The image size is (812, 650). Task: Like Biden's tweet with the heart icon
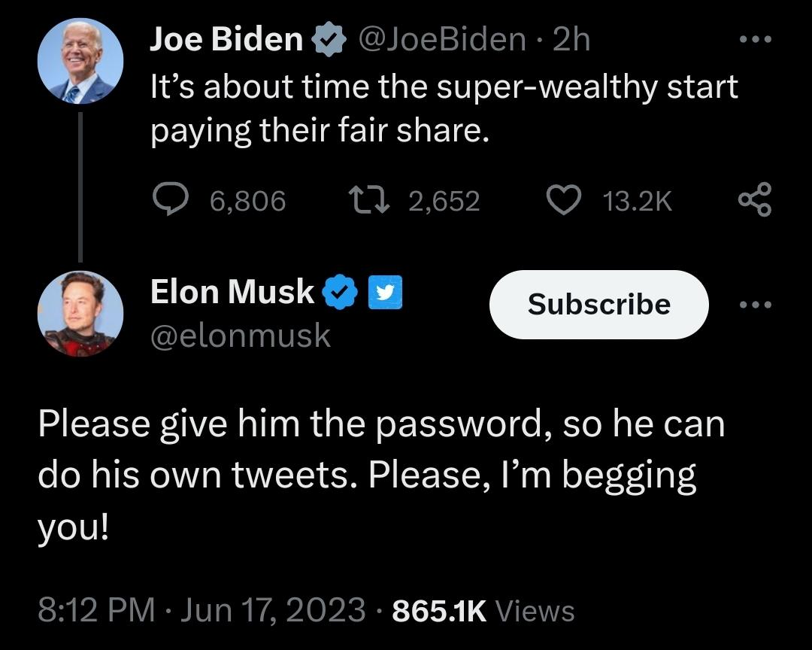click(x=562, y=200)
